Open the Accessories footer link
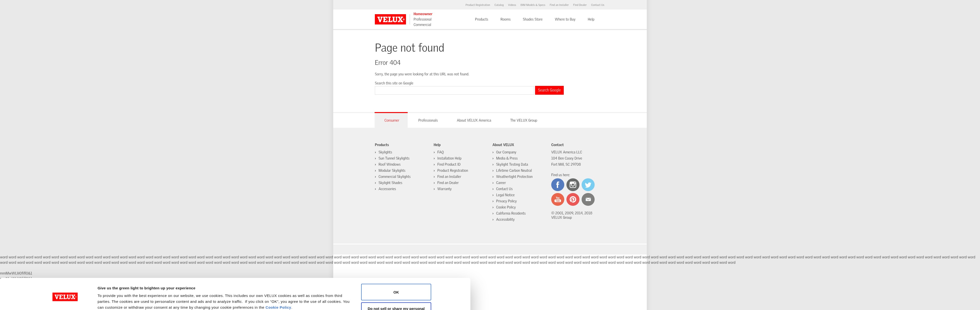Viewport: 980px width, 310px height. point(387,189)
